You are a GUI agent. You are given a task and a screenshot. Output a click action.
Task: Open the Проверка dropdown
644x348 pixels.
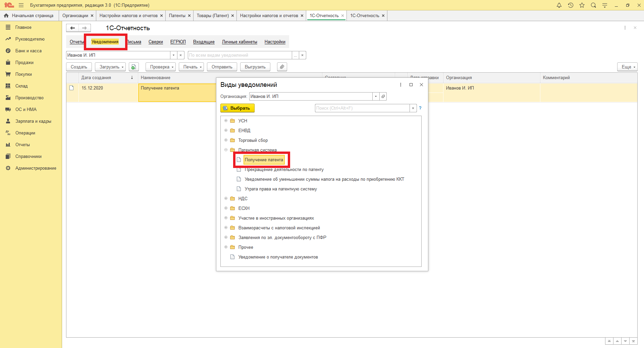(x=162, y=67)
